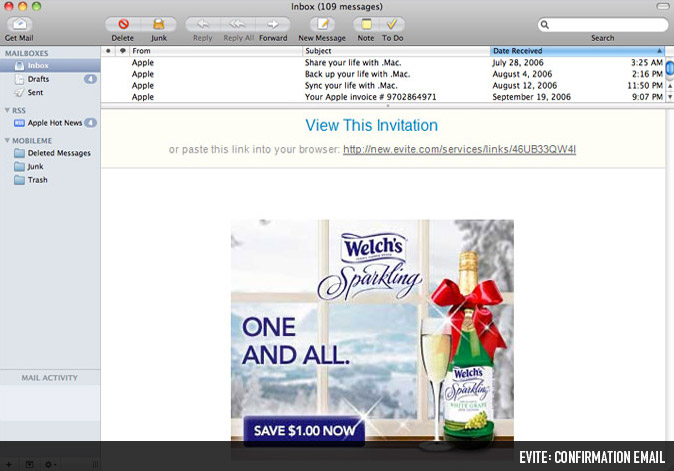Click message list scroll up arrow

click(670, 86)
